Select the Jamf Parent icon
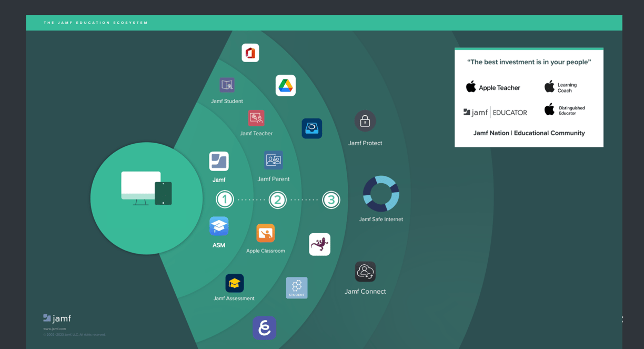This screenshot has width=644, height=349. (274, 160)
